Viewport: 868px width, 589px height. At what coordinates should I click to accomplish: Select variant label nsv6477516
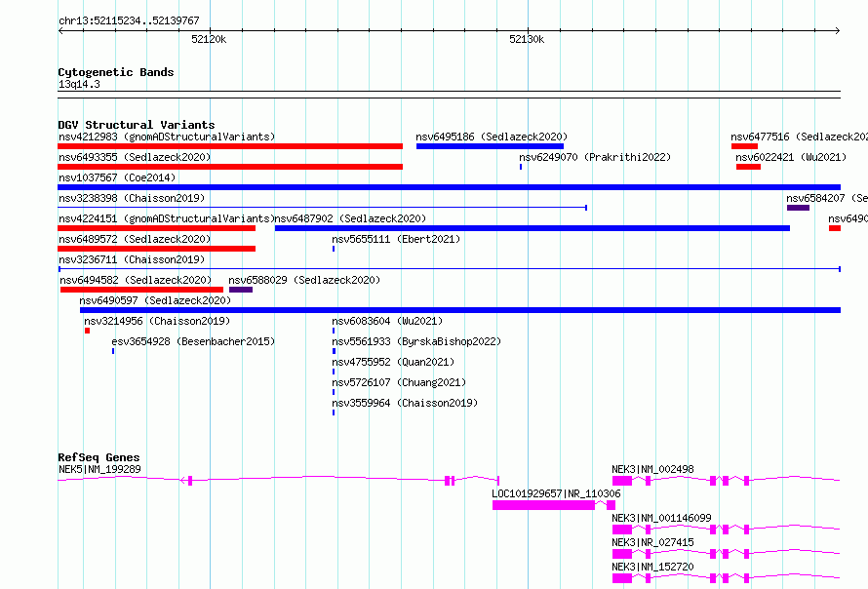pos(799,137)
